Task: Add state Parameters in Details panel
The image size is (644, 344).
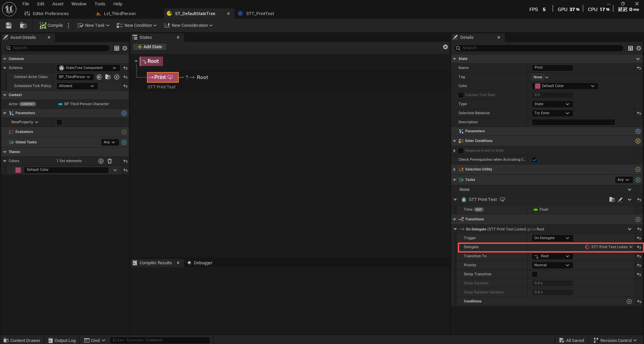Action: click(638, 131)
